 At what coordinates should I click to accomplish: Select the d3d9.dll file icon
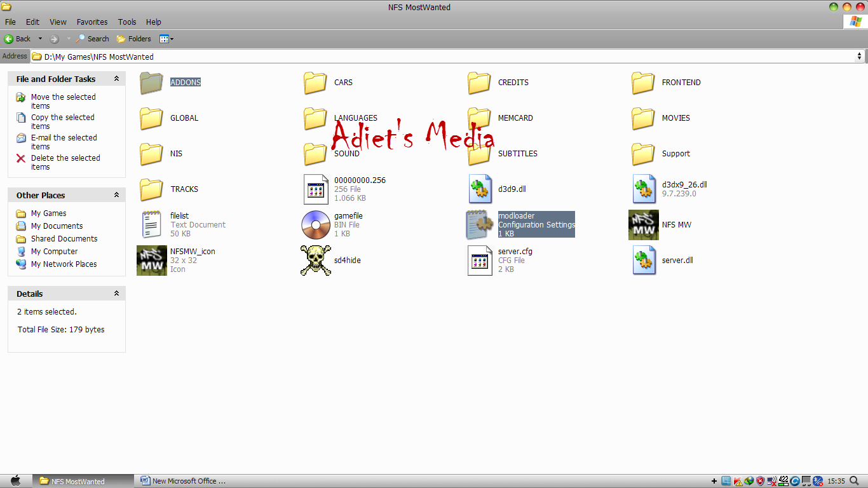coord(480,189)
